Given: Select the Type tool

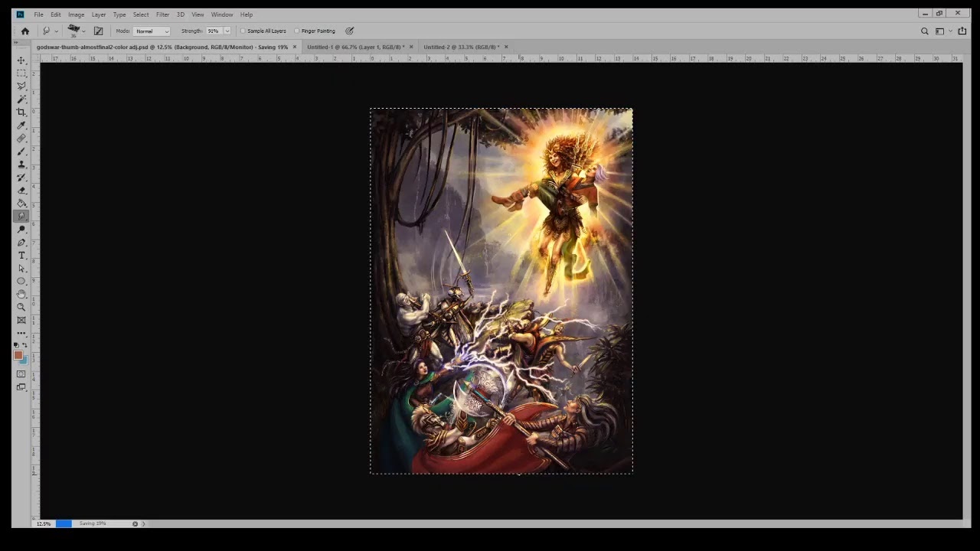Looking at the screenshot, I should pyautogui.click(x=21, y=256).
